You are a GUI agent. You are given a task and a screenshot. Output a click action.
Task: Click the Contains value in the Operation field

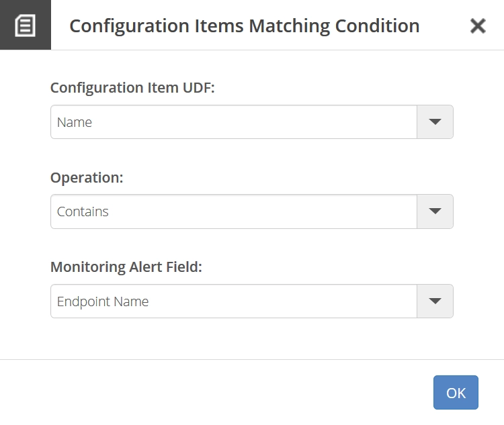coord(83,211)
